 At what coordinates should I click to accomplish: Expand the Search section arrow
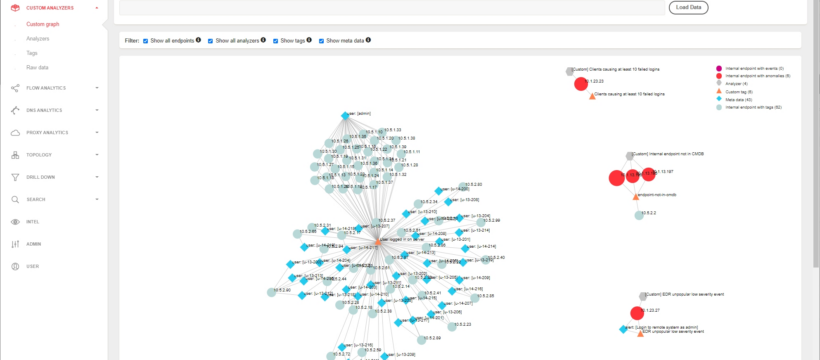(x=97, y=199)
